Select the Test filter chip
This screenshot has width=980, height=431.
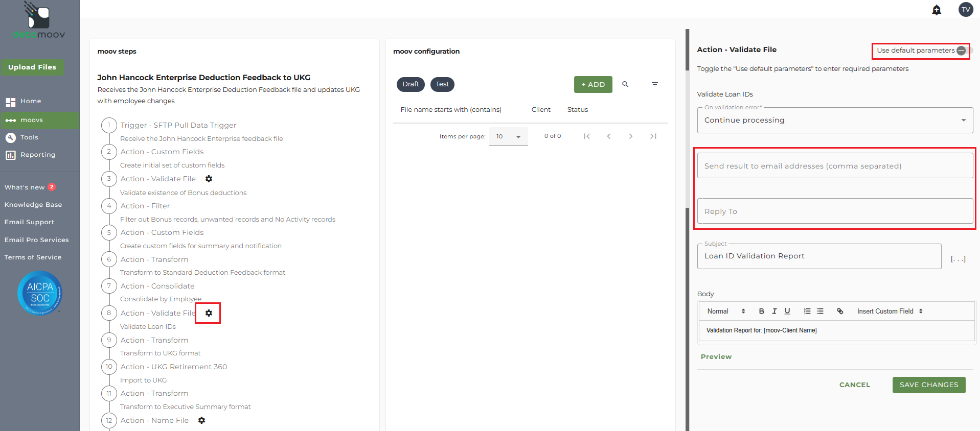click(x=442, y=84)
